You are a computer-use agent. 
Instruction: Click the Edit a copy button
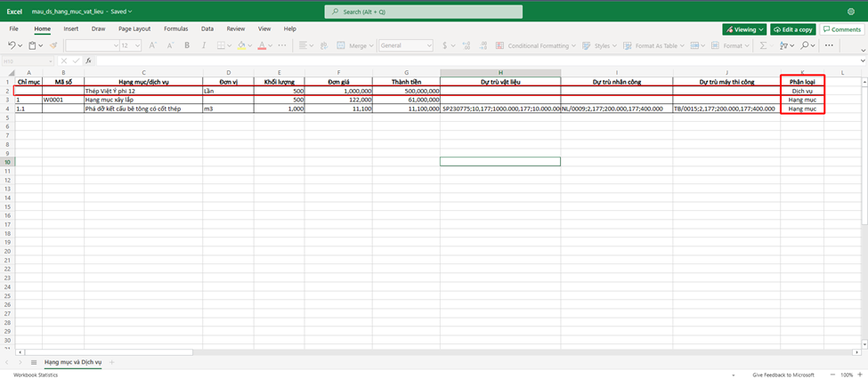pos(792,29)
